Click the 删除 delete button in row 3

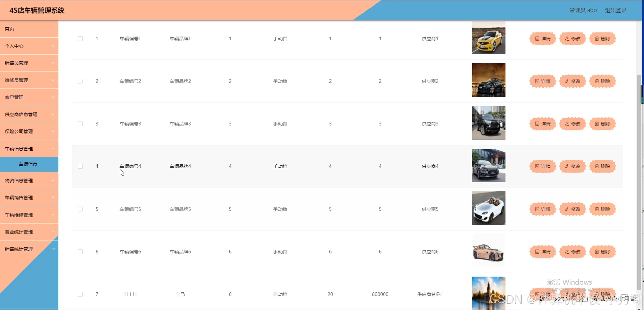click(602, 124)
